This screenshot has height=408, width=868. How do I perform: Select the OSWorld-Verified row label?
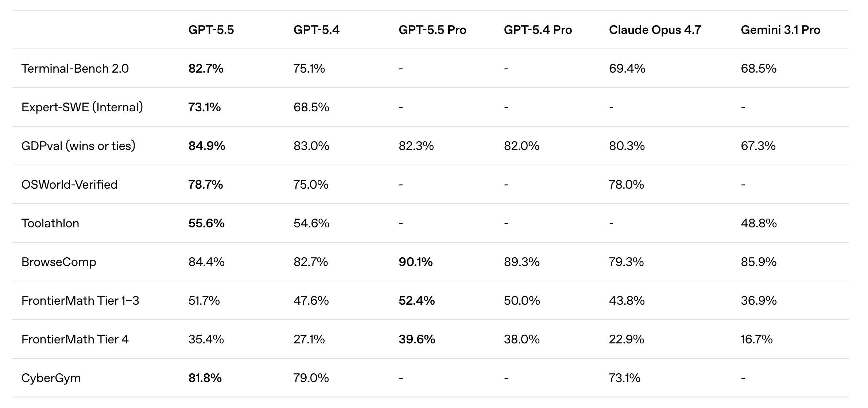click(69, 185)
